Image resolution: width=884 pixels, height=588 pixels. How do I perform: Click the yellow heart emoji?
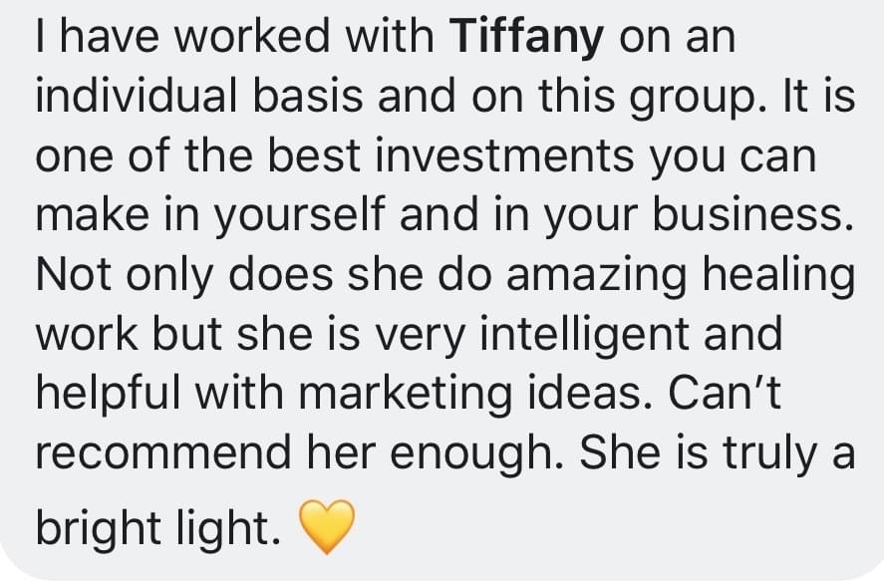click(x=325, y=528)
